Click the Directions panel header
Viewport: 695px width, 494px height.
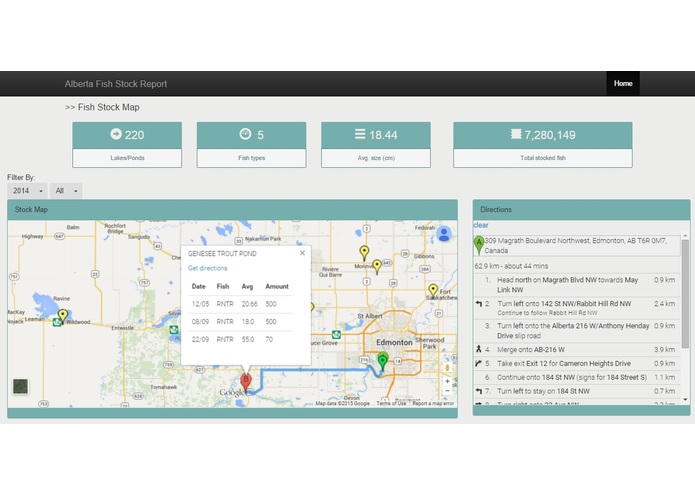[x=581, y=210]
